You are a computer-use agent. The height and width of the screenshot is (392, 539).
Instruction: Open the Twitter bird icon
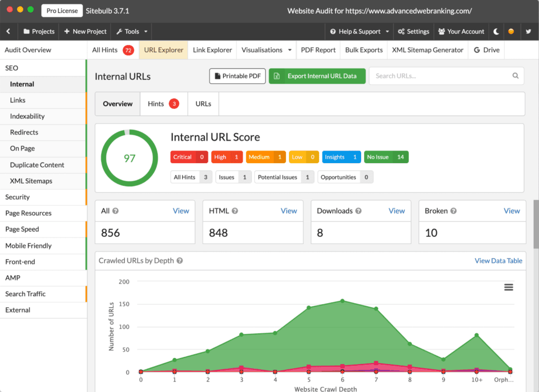pos(528,31)
